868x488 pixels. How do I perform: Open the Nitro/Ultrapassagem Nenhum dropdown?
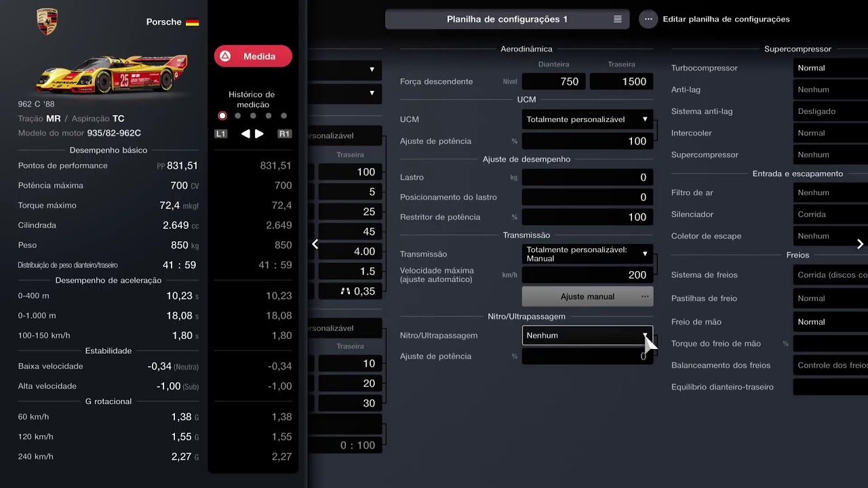pos(587,335)
